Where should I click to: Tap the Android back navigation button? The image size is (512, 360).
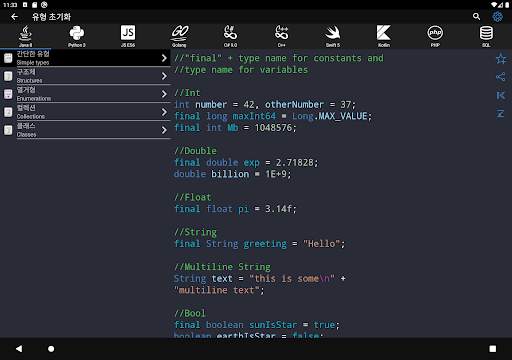[19, 349]
